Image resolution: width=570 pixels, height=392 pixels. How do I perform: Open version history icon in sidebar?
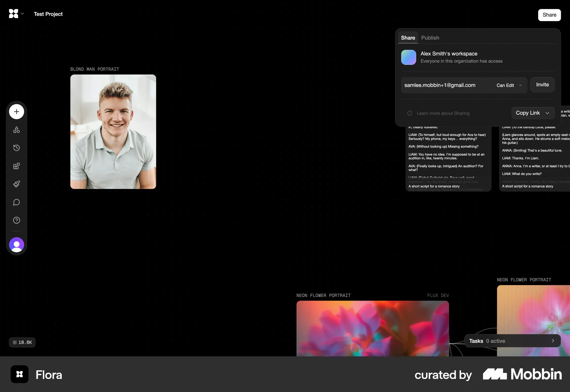16,148
